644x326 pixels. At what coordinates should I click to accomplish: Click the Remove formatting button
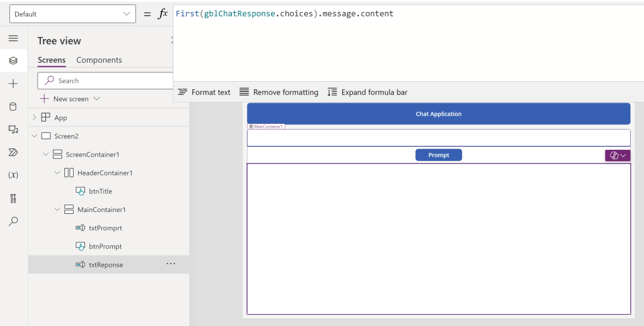[279, 93]
